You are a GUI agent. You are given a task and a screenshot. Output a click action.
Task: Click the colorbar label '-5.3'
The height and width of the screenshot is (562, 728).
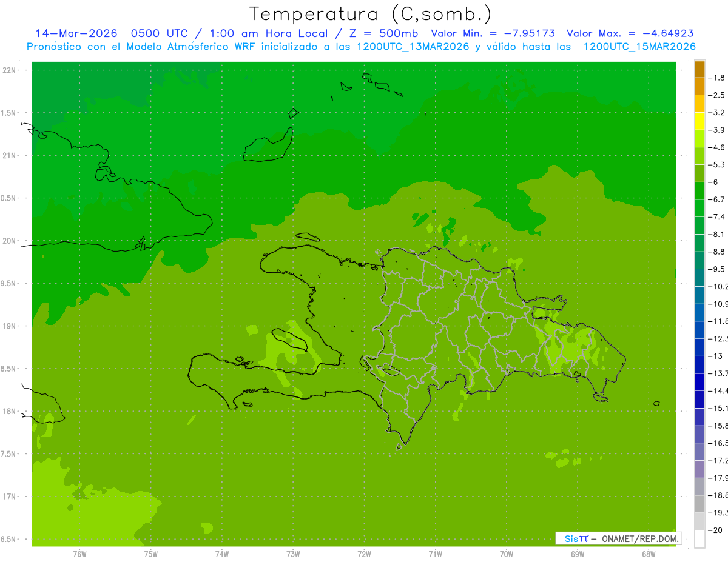[x=716, y=165]
